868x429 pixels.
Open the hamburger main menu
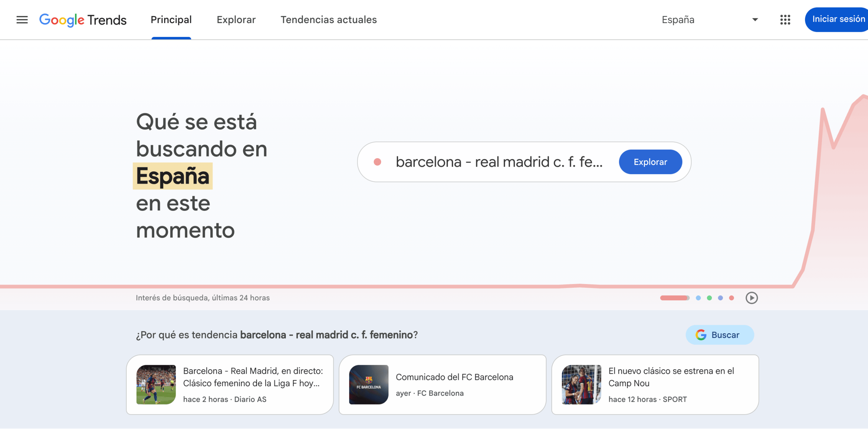tap(22, 20)
